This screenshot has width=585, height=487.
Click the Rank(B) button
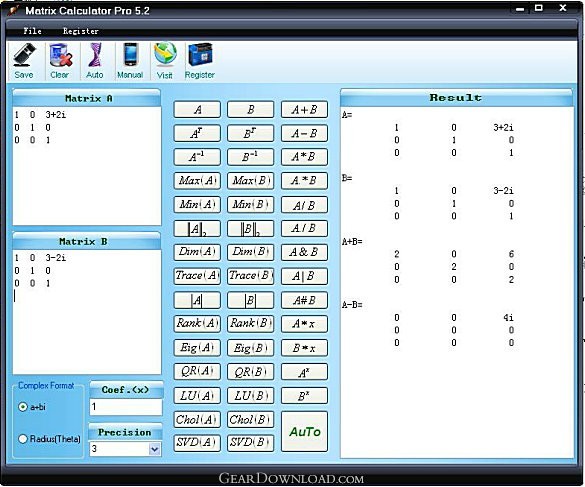[x=250, y=324]
